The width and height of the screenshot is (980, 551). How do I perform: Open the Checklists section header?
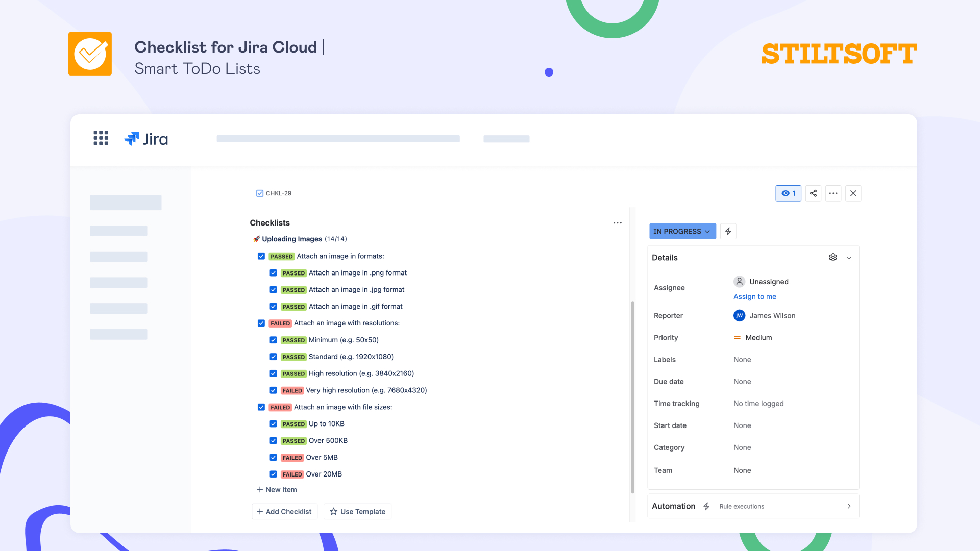pos(269,223)
